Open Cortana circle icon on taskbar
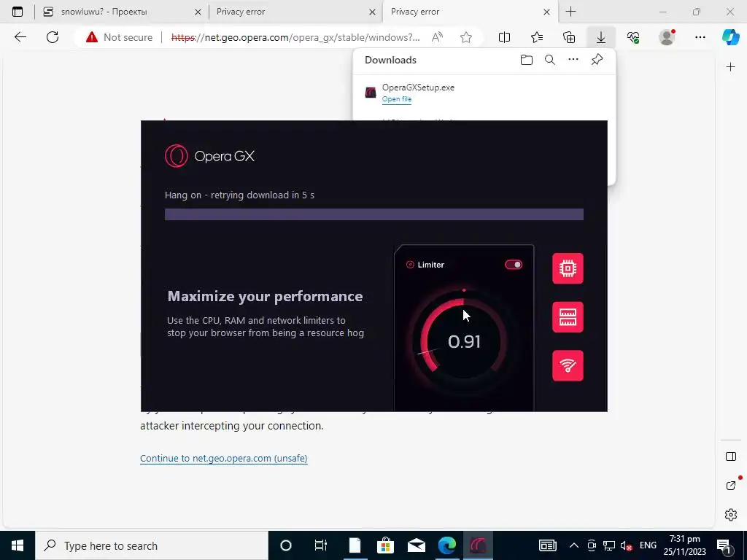 [285, 545]
